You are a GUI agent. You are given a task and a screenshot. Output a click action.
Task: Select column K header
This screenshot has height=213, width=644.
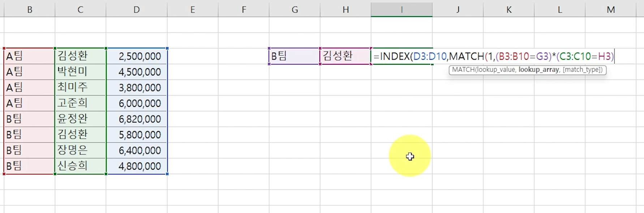point(509,10)
